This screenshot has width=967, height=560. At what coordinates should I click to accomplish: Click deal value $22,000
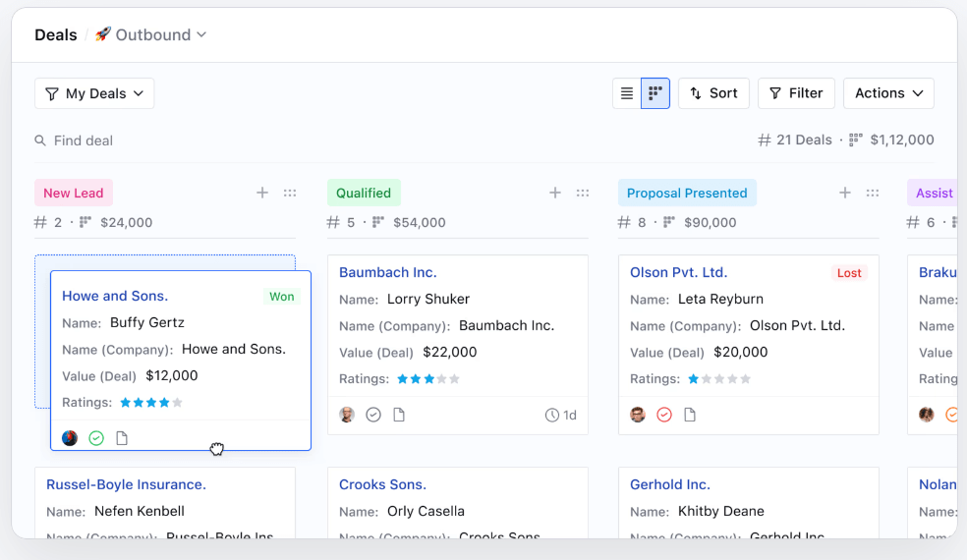pos(449,352)
